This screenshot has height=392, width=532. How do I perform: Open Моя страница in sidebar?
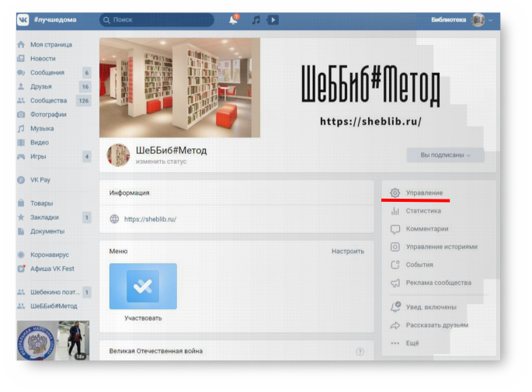[51, 44]
